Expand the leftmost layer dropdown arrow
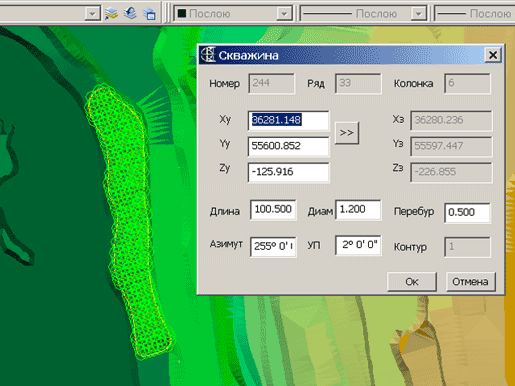This screenshot has width=515, height=386. point(92,14)
